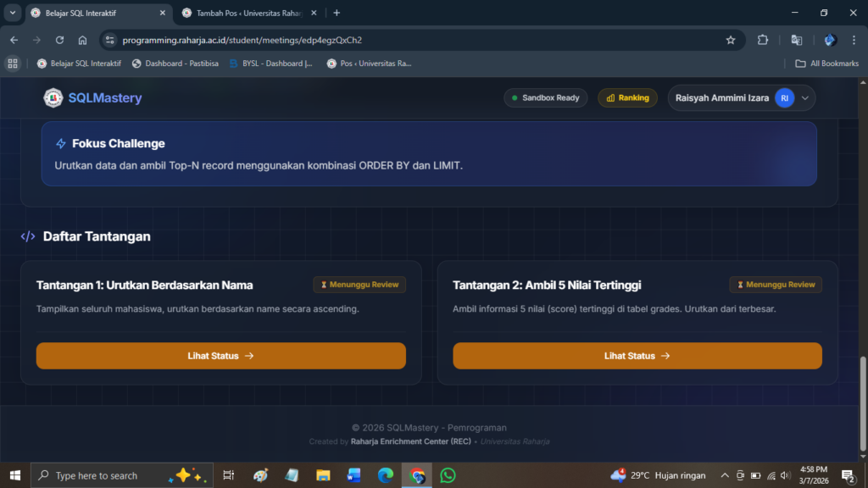
Task: Open the All Bookmarks folder
Action: (826, 64)
